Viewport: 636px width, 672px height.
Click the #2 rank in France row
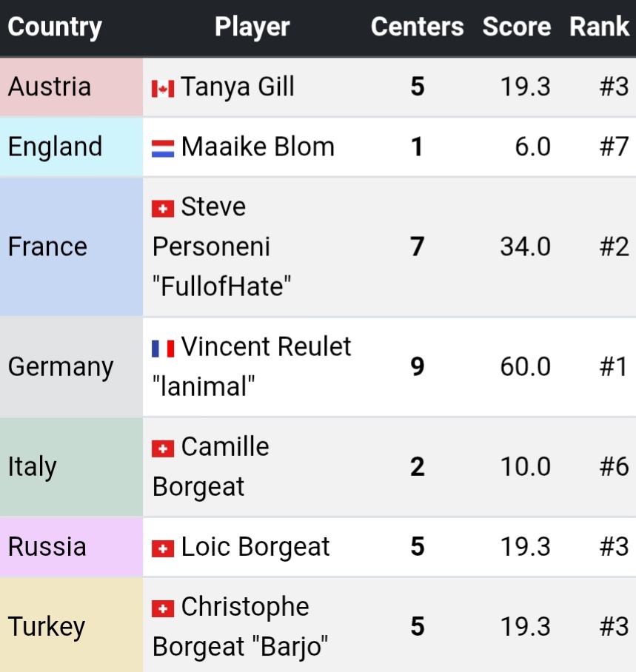coord(614,246)
